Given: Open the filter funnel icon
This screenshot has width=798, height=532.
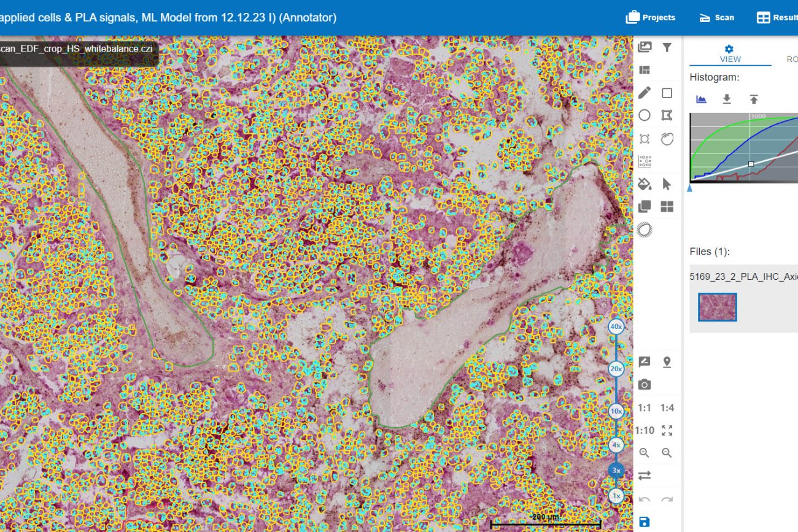Looking at the screenshot, I should pos(667,47).
